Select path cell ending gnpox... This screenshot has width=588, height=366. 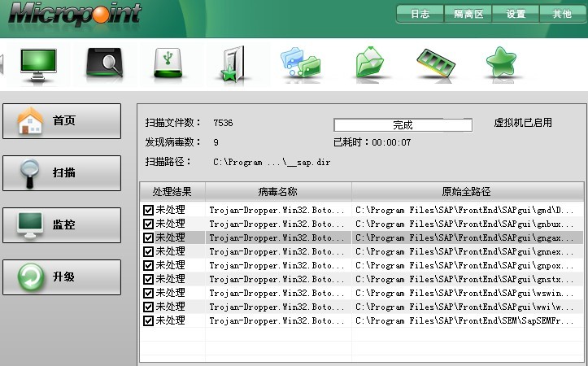[x=468, y=265]
